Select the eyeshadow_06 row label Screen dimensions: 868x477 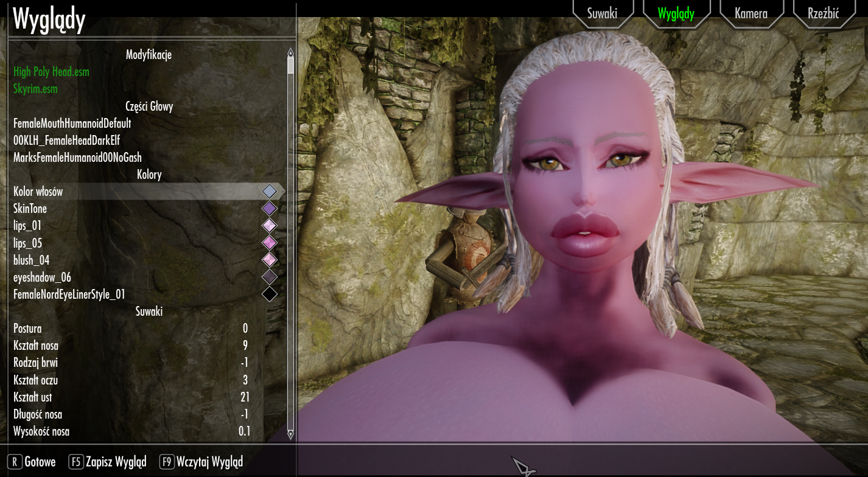point(42,277)
